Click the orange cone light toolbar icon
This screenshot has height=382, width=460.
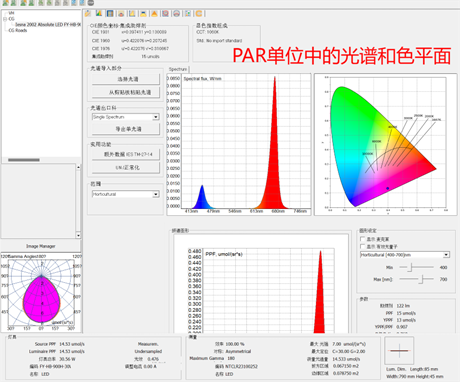click(154, 14)
